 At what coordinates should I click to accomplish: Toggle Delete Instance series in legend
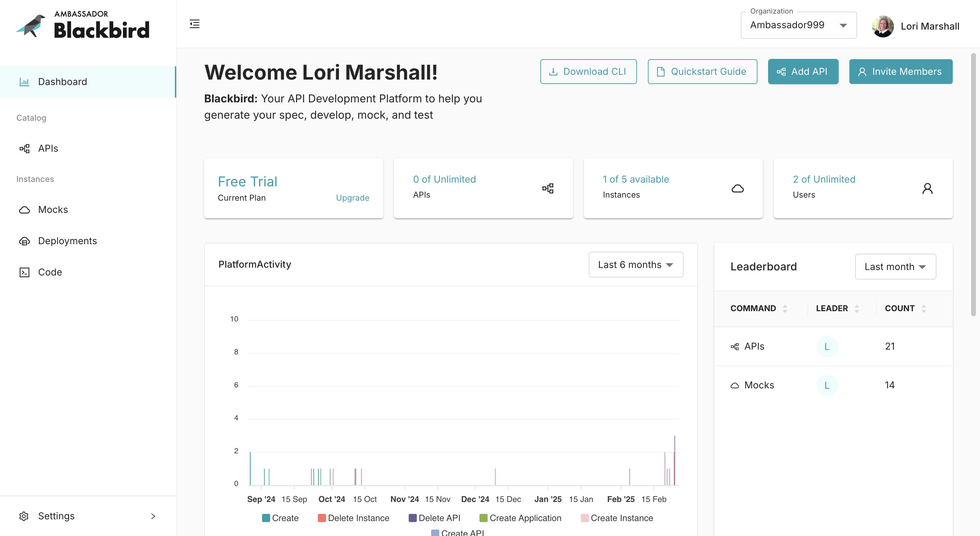click(354, 518)
